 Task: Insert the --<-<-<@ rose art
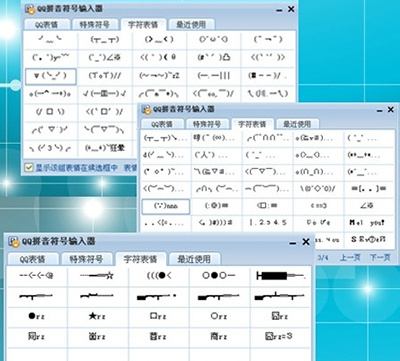click(36, 276)
